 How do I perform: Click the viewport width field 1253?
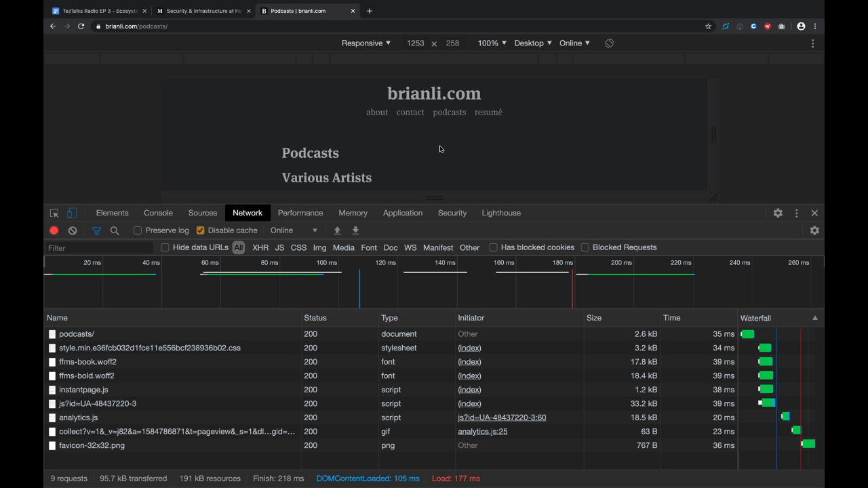415,43
